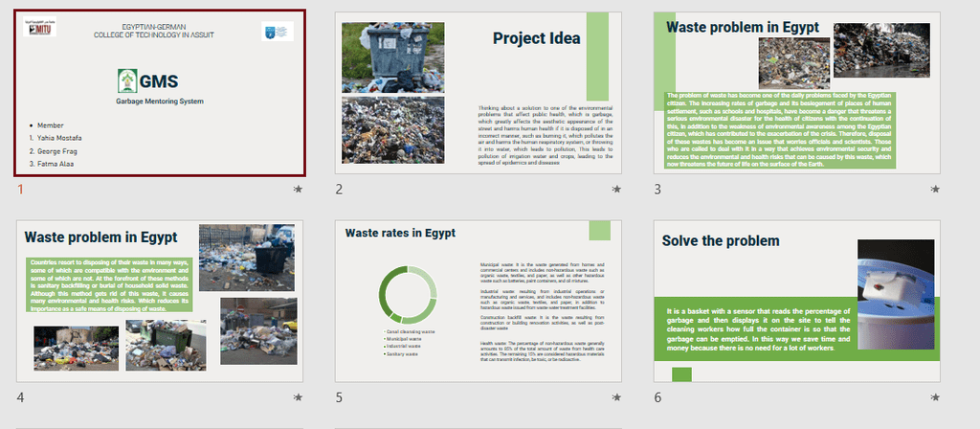Click the slide number 4 label

click(21, 397)
